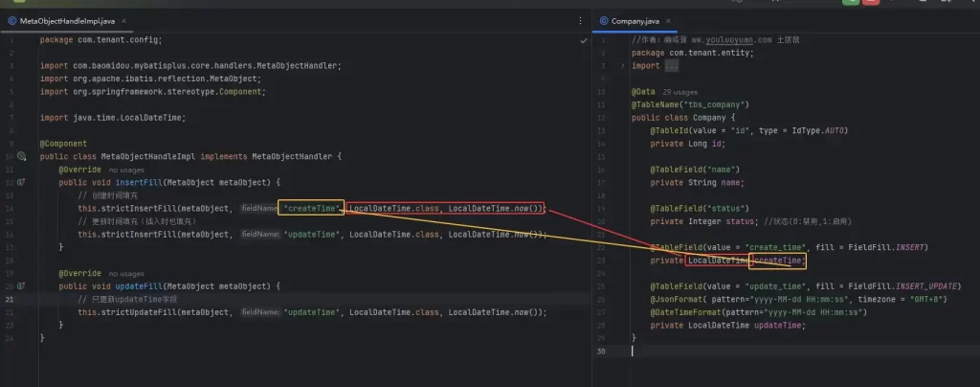Click the inspection checkmark in Company.java

968,41
